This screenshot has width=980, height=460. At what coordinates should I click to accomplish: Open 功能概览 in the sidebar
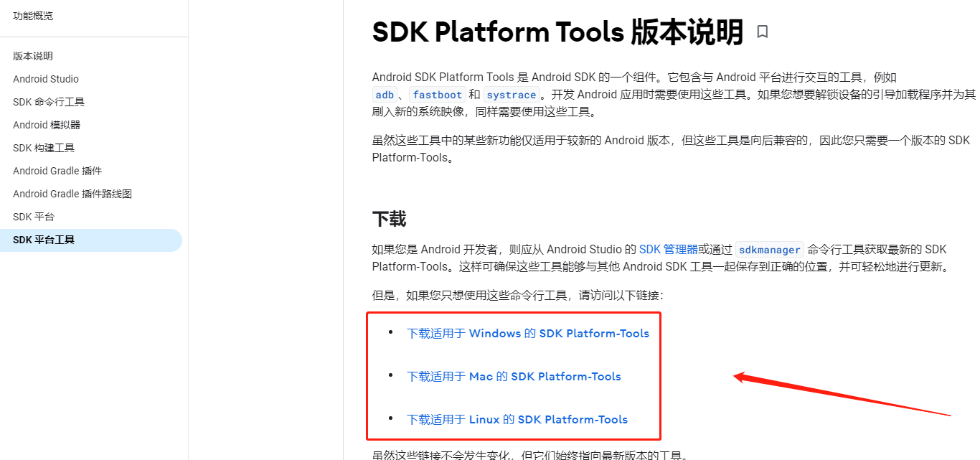(x=33, y=16)
